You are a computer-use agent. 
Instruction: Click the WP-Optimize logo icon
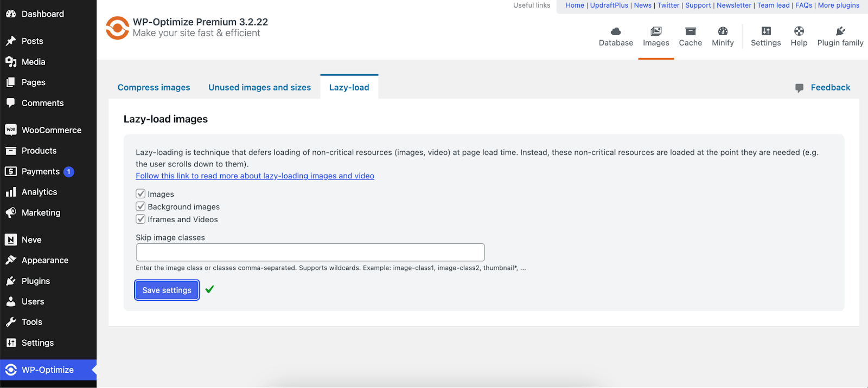coord(117,28)
